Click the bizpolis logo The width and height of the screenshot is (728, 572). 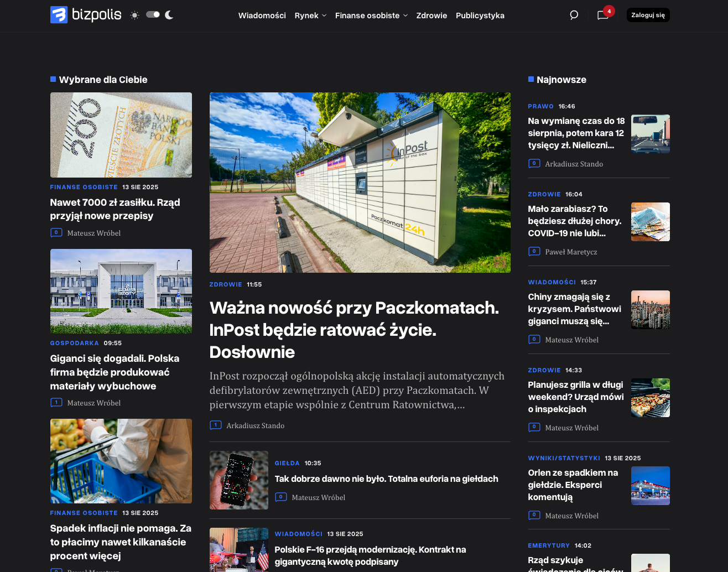[86, 15]
